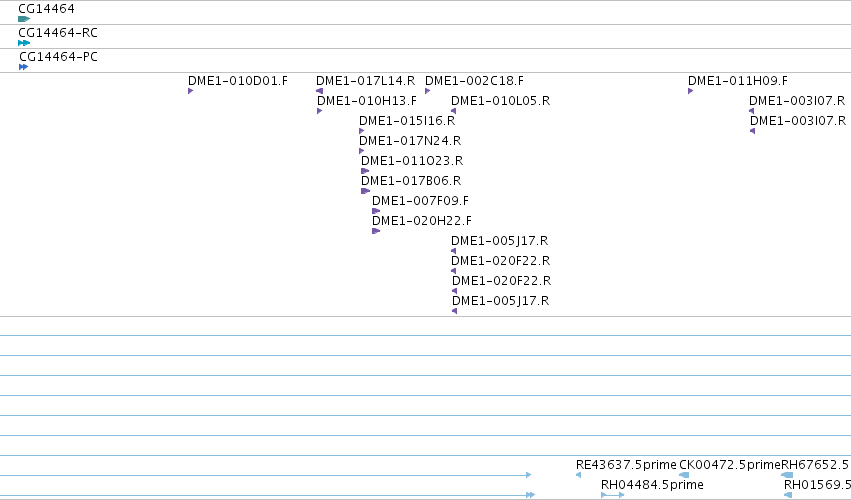Select the DME1-011H09.F feature arrow
The height and width of the screenshot is (500, 851).
click(x=690, y=91)
